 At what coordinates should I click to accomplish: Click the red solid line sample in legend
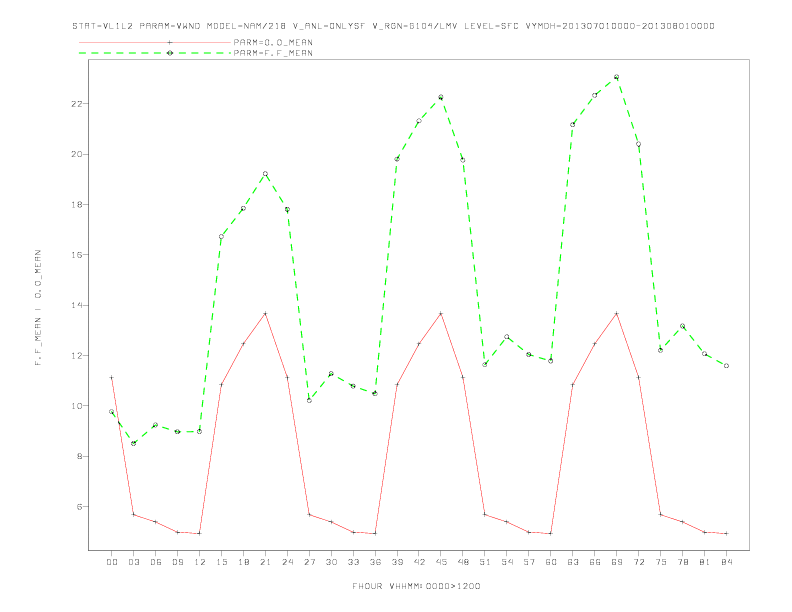(x=155, y=42)
